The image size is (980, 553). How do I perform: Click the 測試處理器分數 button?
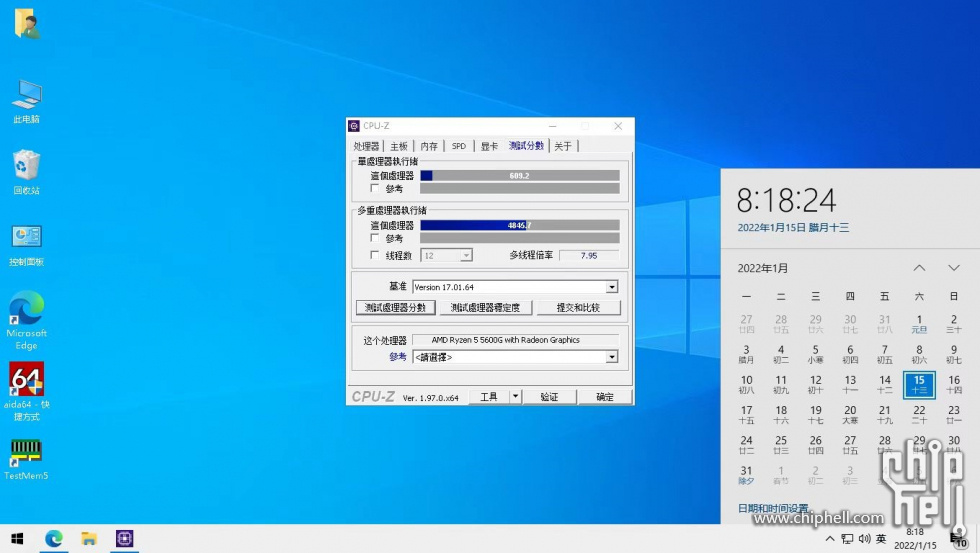(396, 307)
